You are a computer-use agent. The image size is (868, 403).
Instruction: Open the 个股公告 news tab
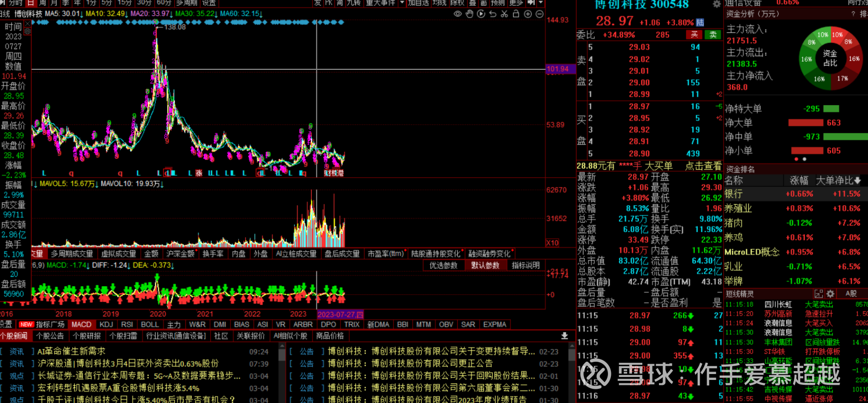coord(50,336)
